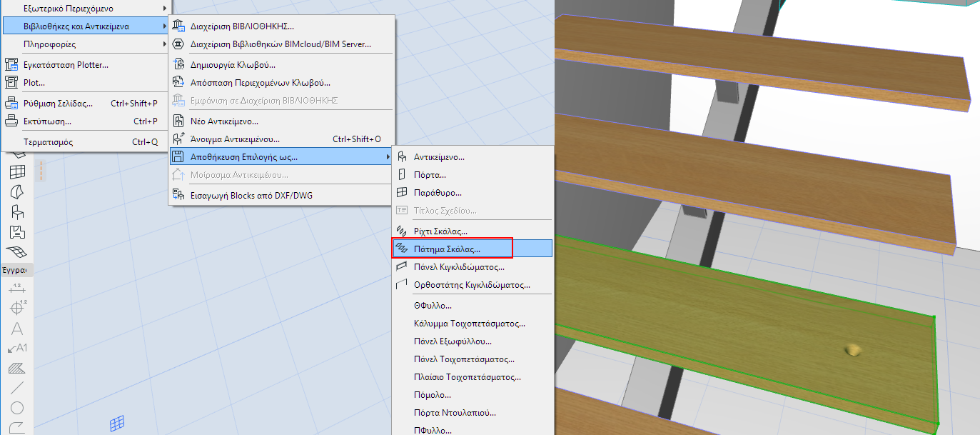980x435 pixels.
Task: Select the Polyline tool in toolbox
Action: click(17, 428)
